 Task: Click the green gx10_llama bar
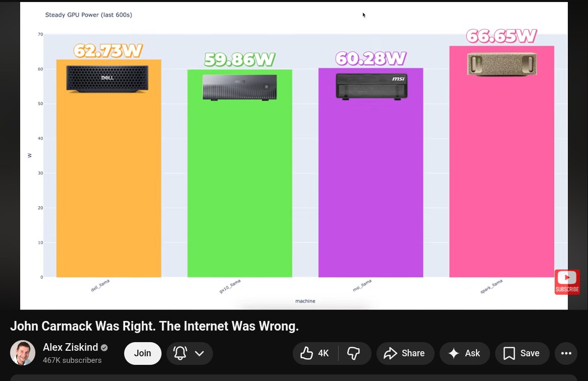240,173
